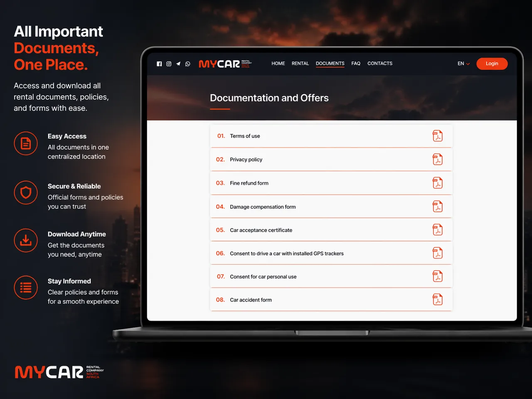Viewport: 532px width, 399px height.
Task: Download the Damage compensation form PDF icon
Action: tap(438, 207)
